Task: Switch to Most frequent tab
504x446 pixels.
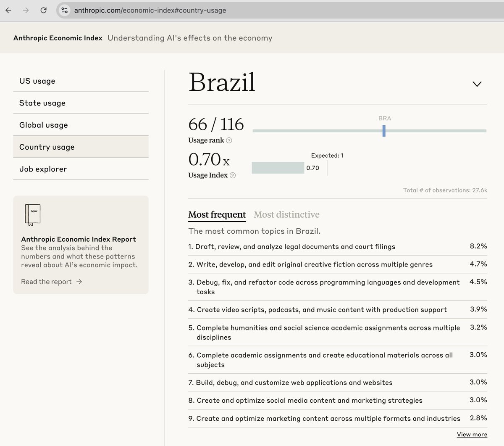Action: [217, 215]
